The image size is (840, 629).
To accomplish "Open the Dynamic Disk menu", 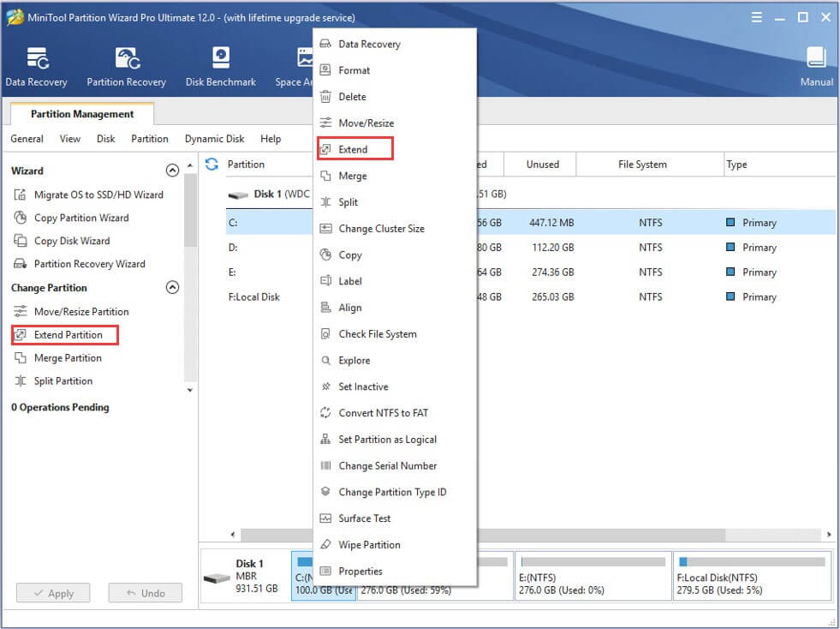I will tap(214, 139).
